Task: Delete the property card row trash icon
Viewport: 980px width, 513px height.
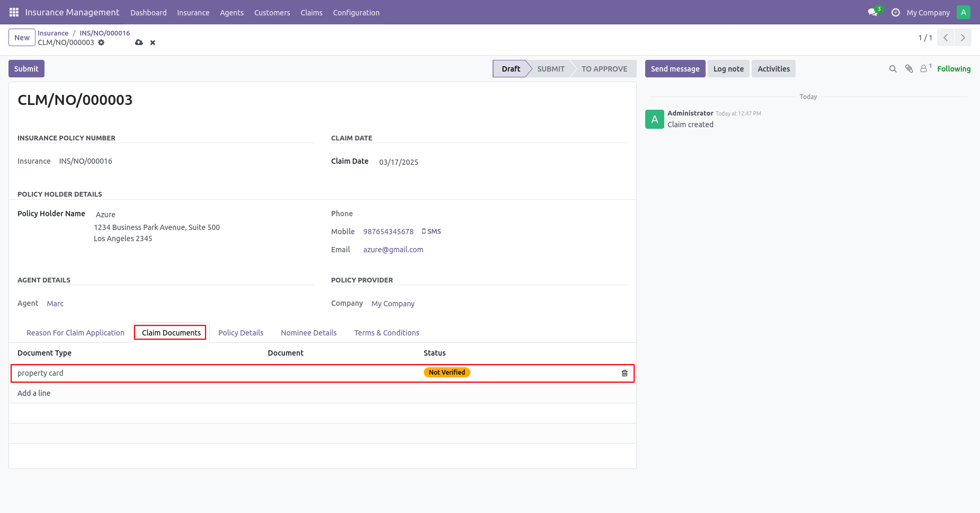Action: [x=625, y=373]
